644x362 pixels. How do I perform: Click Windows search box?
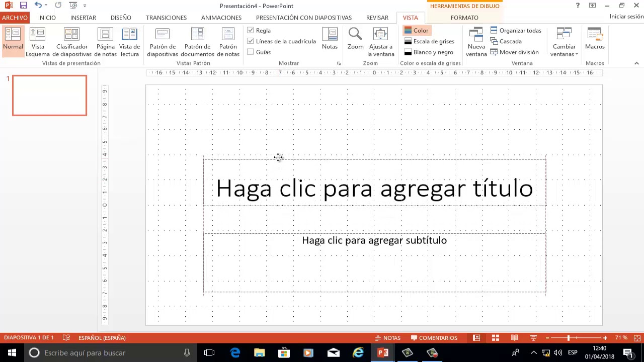pyautogui.click(x=110, y=353)
